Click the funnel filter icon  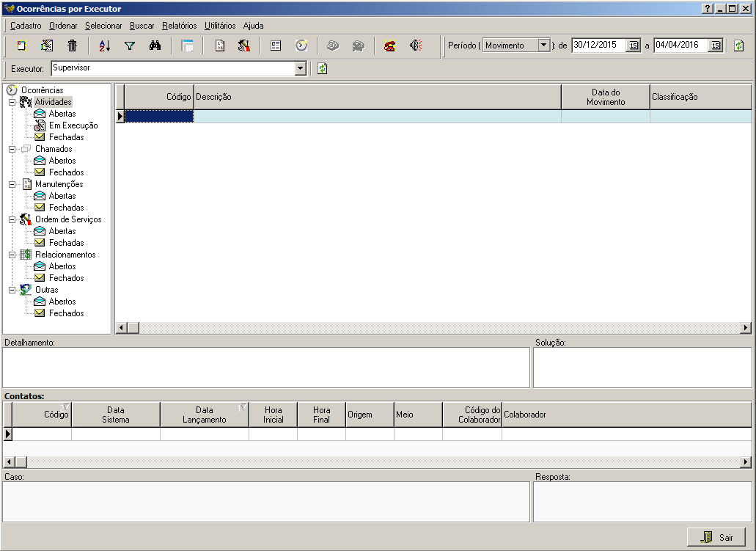[x=130, y=45]
